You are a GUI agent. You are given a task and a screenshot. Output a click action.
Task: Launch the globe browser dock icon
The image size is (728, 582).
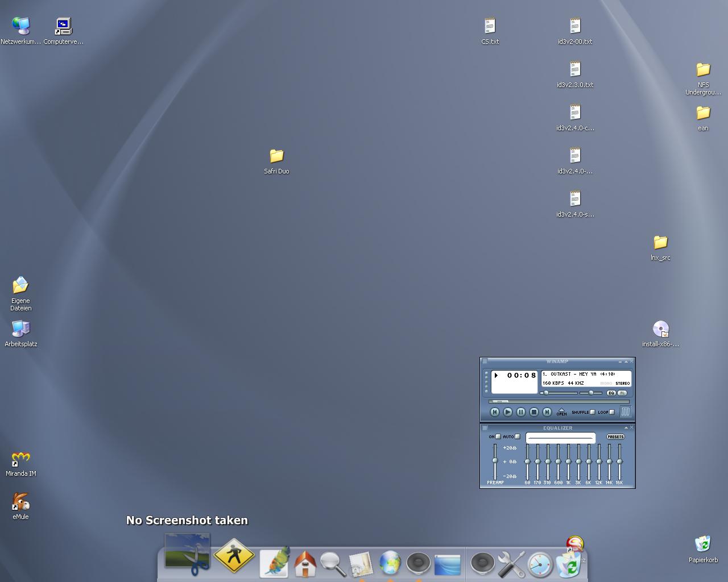click(x=390, y=563)
